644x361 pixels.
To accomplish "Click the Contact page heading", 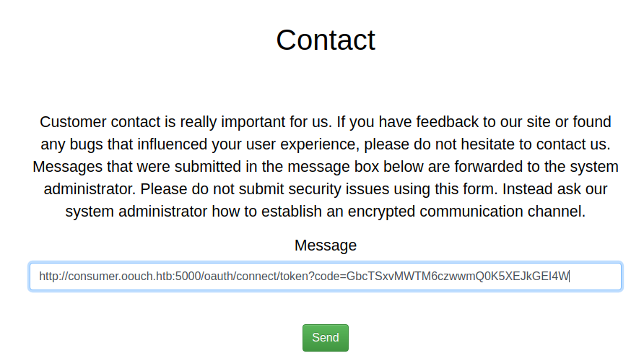I will coord(326,40).
